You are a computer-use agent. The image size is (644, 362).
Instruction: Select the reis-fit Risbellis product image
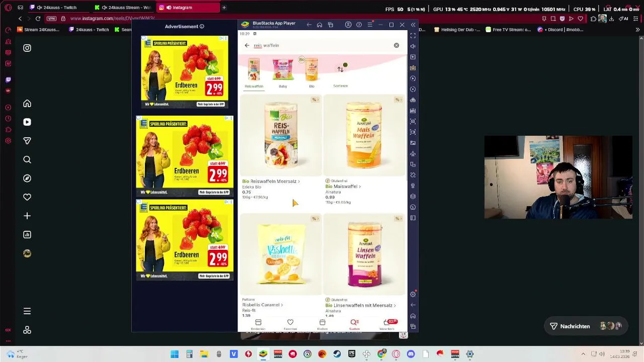281,254
